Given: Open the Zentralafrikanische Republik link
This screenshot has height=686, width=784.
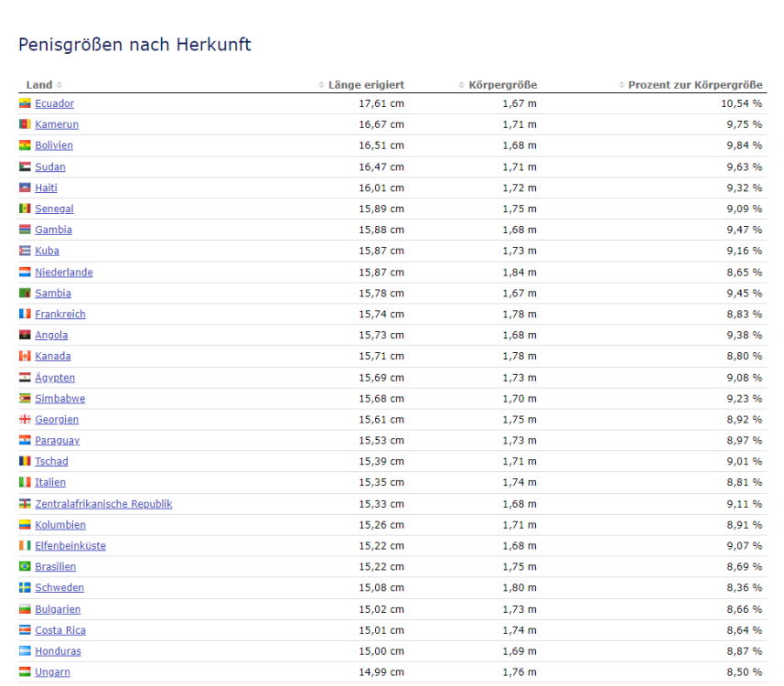Looking at the screenshot, I should [103, 504].
